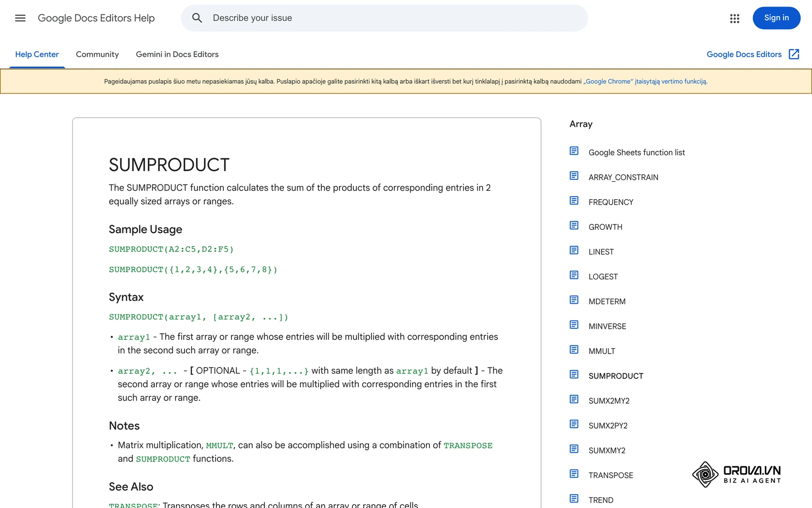Click article icon next to MINVERSE

click(x=574, y=325)
